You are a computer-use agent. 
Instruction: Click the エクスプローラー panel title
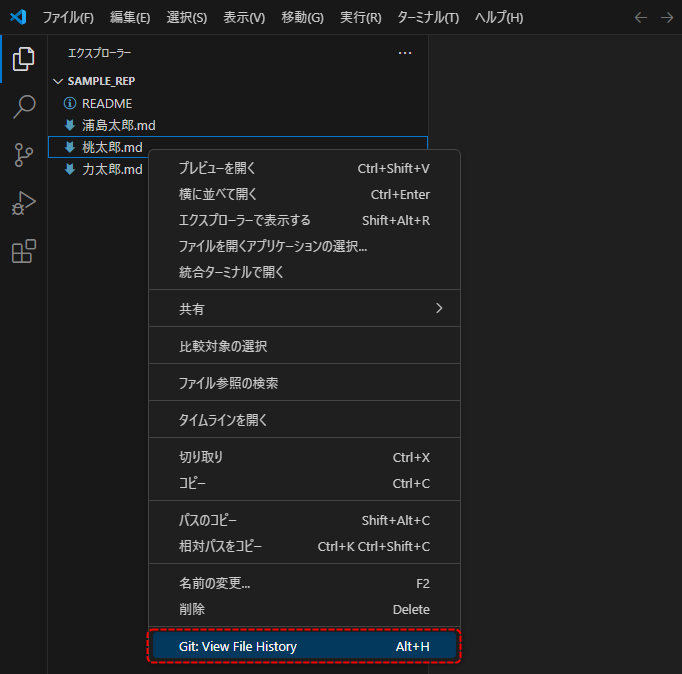tap(99, 53)
